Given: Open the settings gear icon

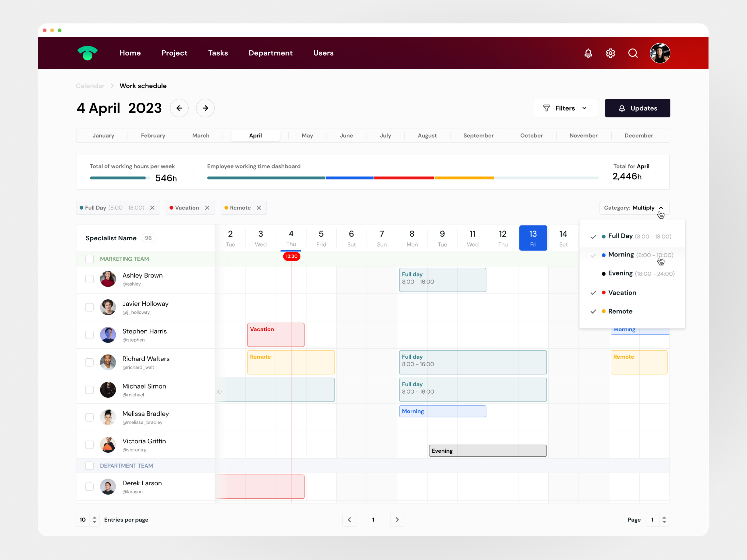Looking at the screenshot, I should [610, 53].
